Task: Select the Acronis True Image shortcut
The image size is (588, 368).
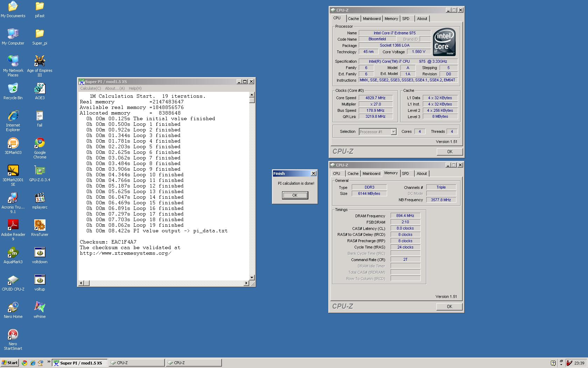Action: (13, 203)
